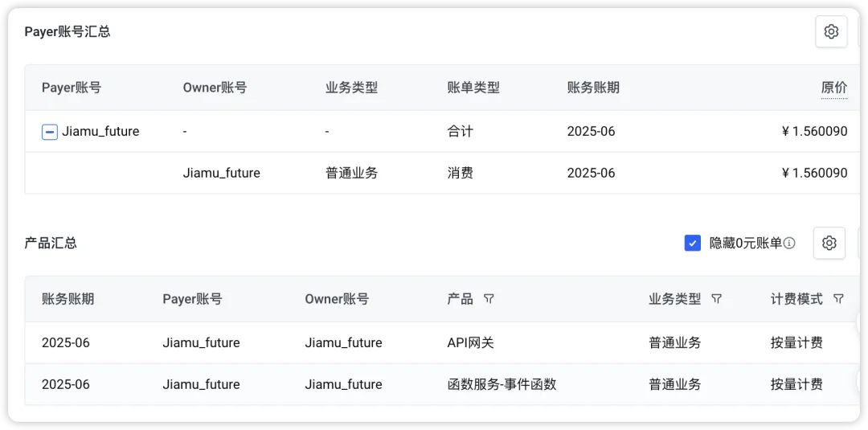The width and height of the screenshot is (868, 430).
Task: Open settings gear for Payer账号汇总 table
Action: (831, 32)
